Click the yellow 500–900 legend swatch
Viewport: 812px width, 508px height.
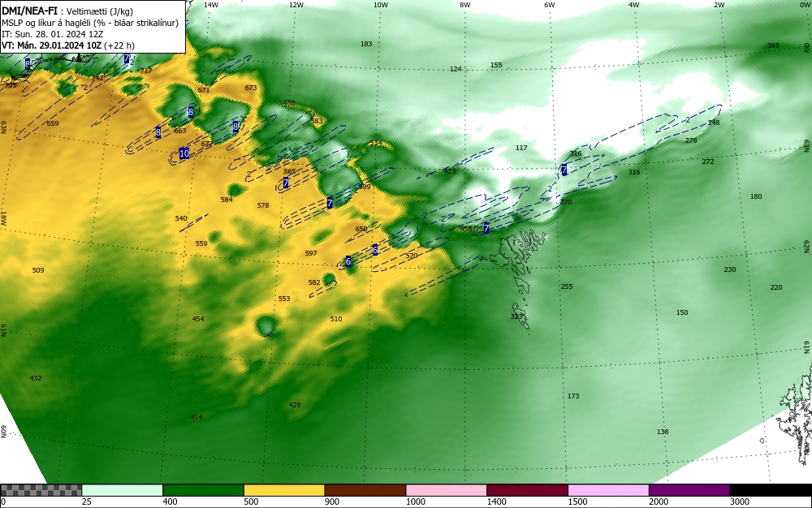point(284,490)
